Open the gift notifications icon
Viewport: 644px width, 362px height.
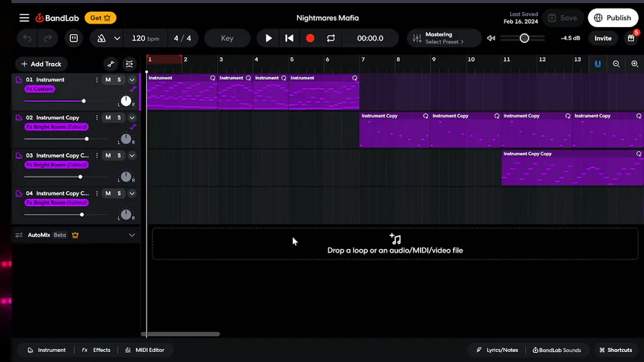coord(631,38)
